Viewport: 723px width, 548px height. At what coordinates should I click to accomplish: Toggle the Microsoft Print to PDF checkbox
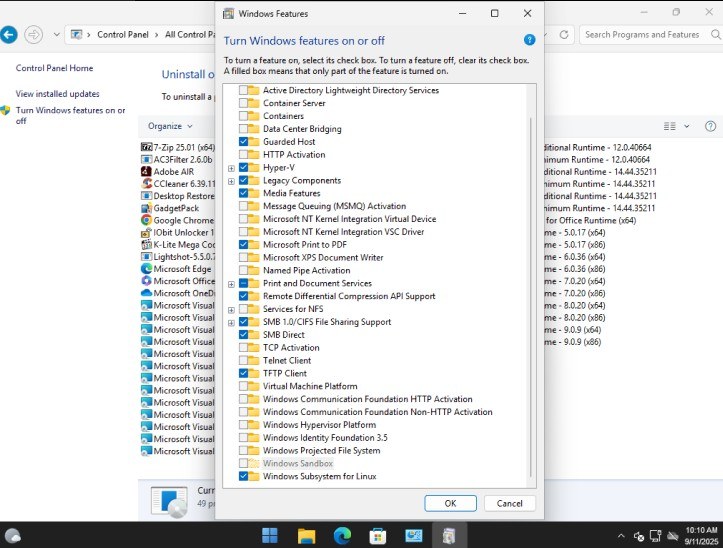point(243,244)
